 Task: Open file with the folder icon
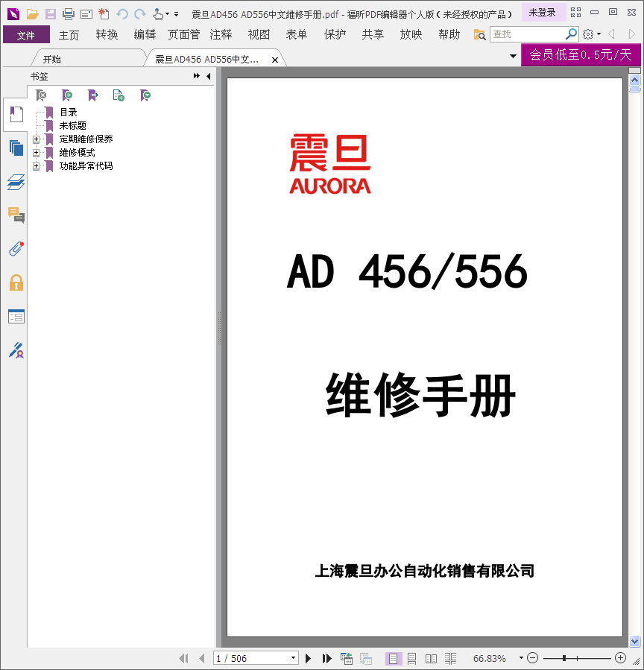[33, 14]
